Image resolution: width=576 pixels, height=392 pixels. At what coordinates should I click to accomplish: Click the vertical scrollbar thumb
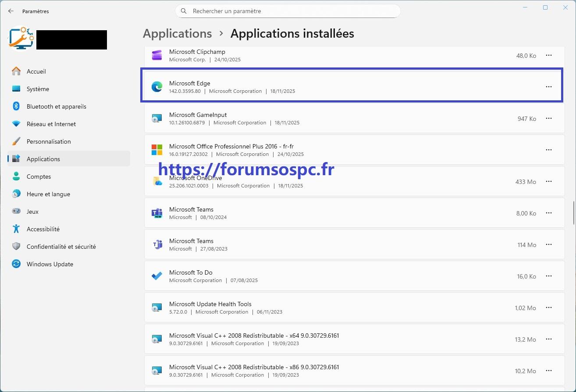573,212
